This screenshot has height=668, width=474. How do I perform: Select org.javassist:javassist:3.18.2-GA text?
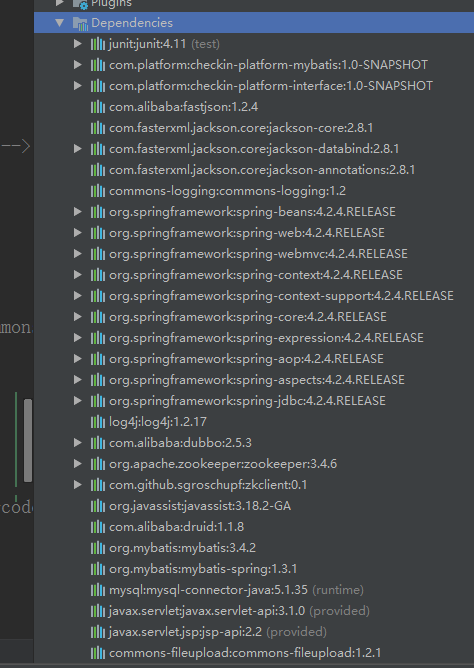tap(200, 506)
